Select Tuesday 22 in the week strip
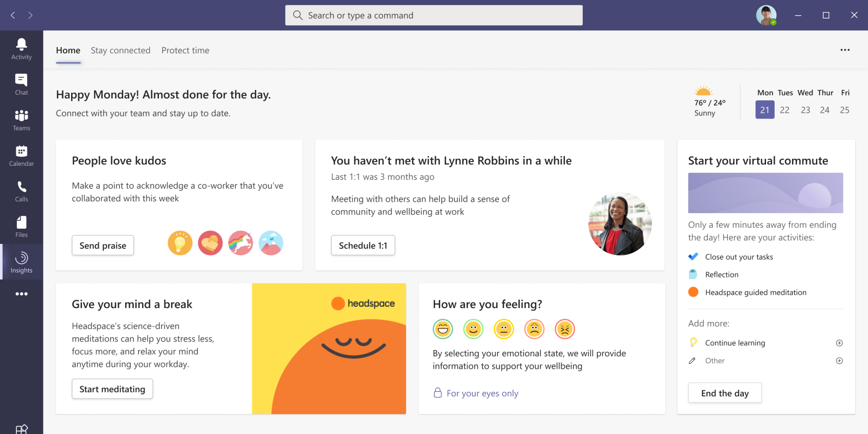This screenshot has height=434, width=868. [x=784, y=110]
